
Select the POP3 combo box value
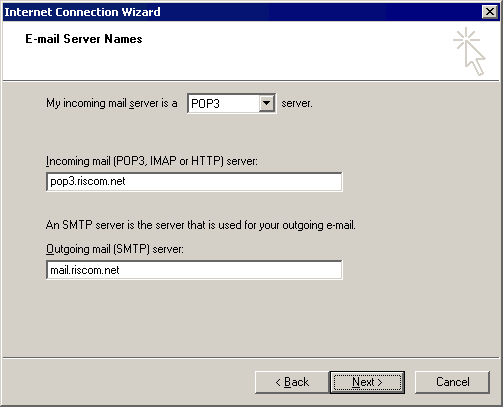pyautogui.click(x=224, y=104)
